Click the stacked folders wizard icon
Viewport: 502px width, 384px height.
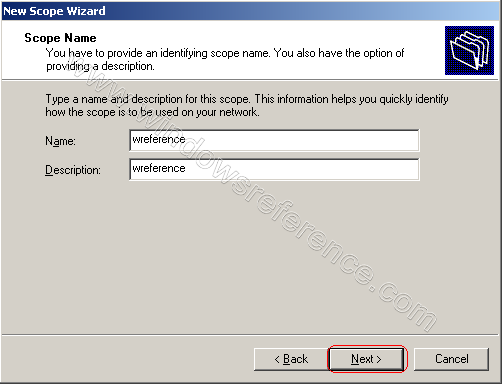tap(469, 50)
